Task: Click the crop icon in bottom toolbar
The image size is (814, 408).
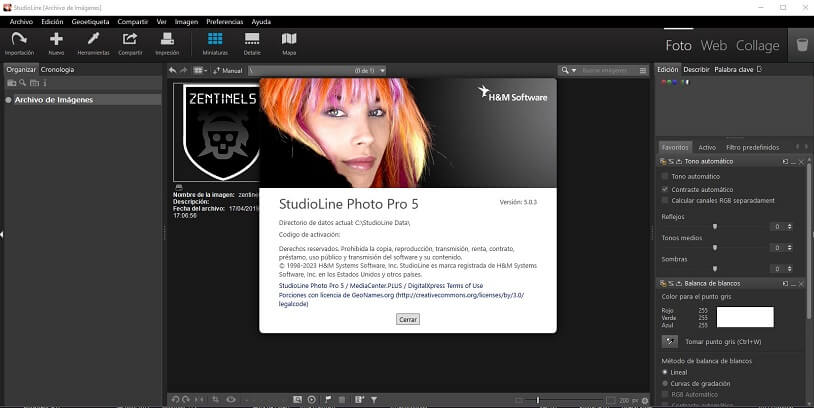Action: [x=215, y=400]
